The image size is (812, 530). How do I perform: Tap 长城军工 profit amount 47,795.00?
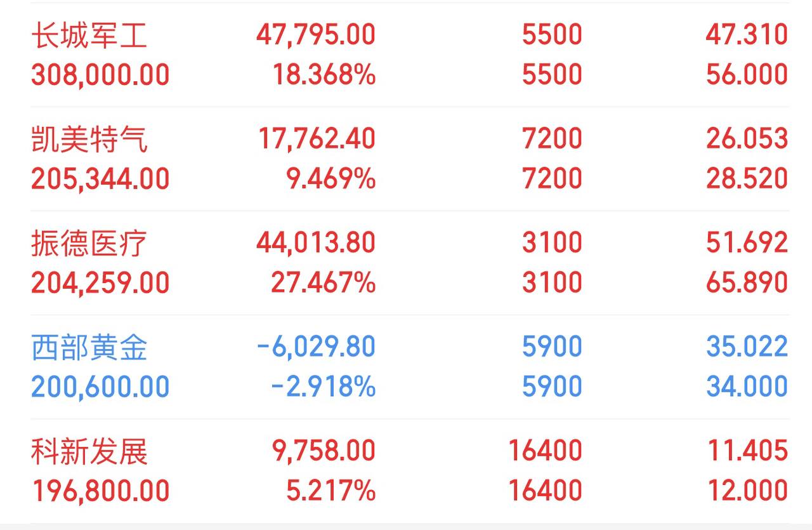click(x=316, y=34)
